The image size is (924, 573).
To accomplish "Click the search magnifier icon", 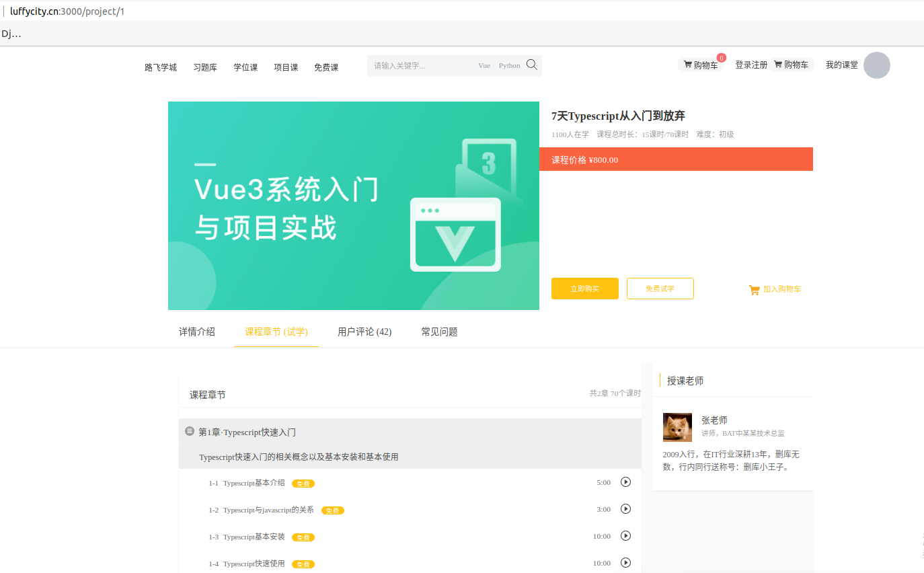I will 532,65.
